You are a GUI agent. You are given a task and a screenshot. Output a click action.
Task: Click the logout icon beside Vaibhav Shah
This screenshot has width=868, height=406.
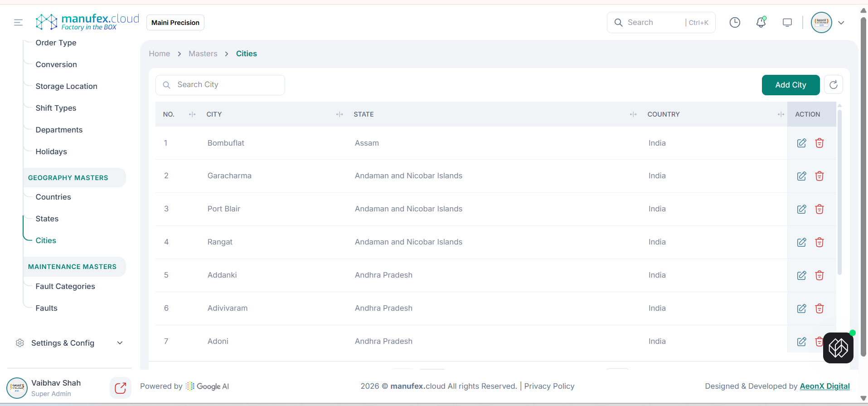pos(120,388)
